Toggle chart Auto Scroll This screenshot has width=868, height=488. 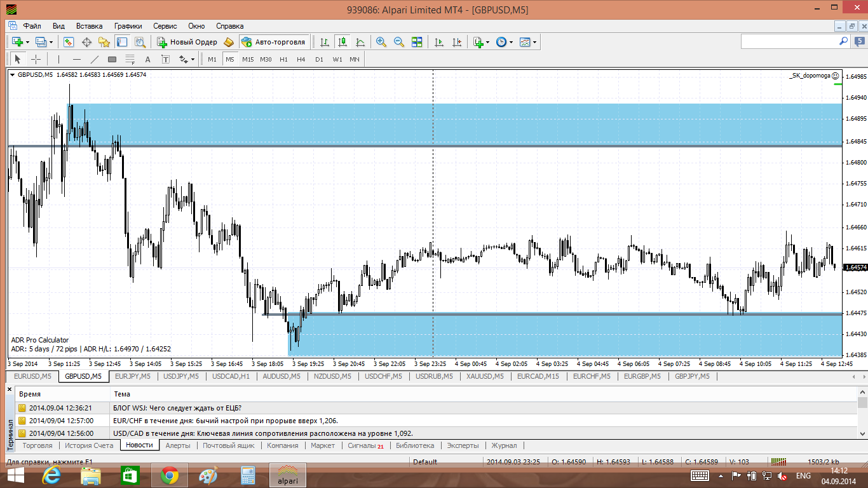439,42
